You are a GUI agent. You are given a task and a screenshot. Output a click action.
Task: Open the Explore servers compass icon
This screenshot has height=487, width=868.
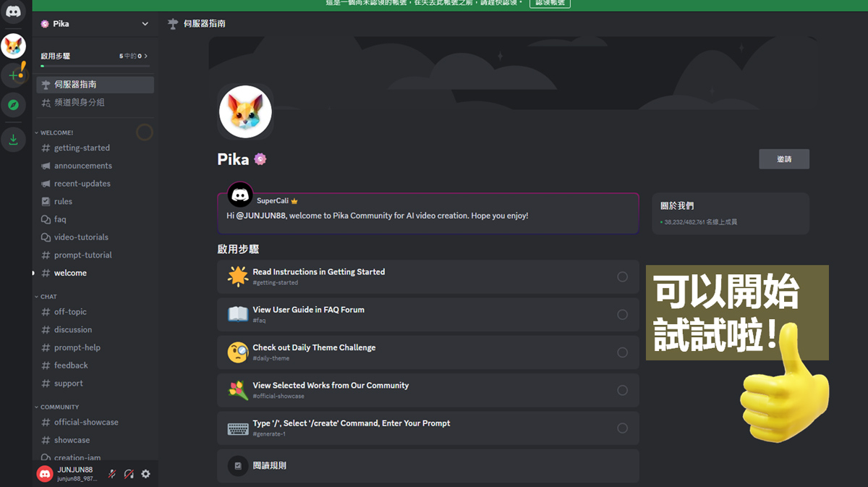13,105
